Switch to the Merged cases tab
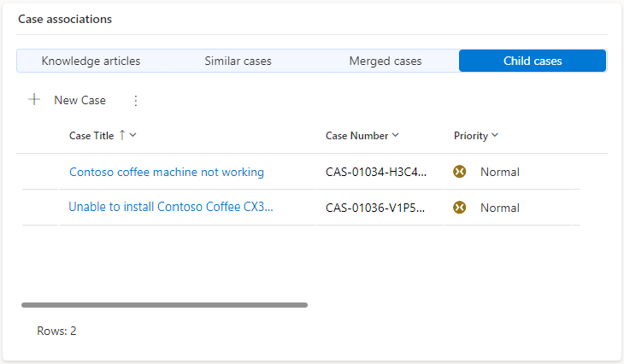The image size is (624, 364). tap(386, 61)
